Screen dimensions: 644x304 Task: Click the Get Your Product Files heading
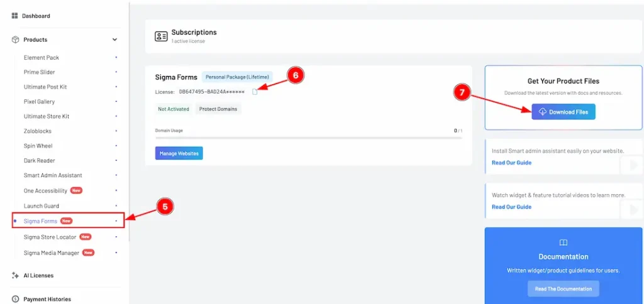[x=563, y=81]
